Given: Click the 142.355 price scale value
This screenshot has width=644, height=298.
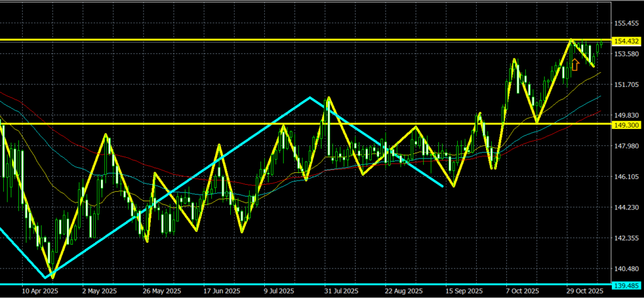Looking at the screenshot, I should pyautogui.click(x=626, y=239).
